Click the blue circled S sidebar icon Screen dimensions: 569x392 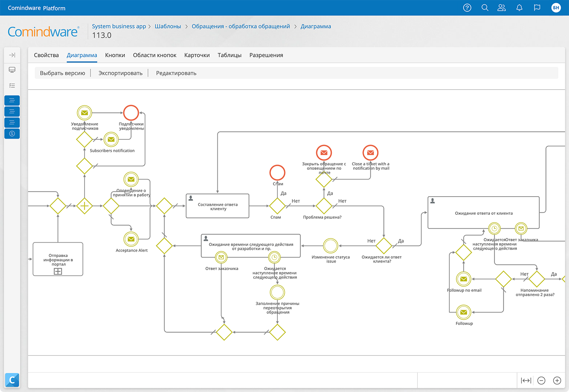point(12,133)
